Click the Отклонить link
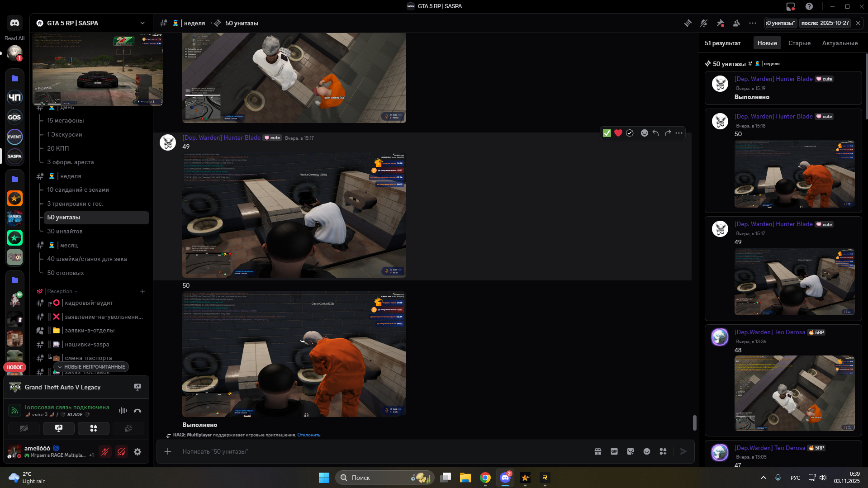Screen dimensions: 868x488 tap(308, 435)
